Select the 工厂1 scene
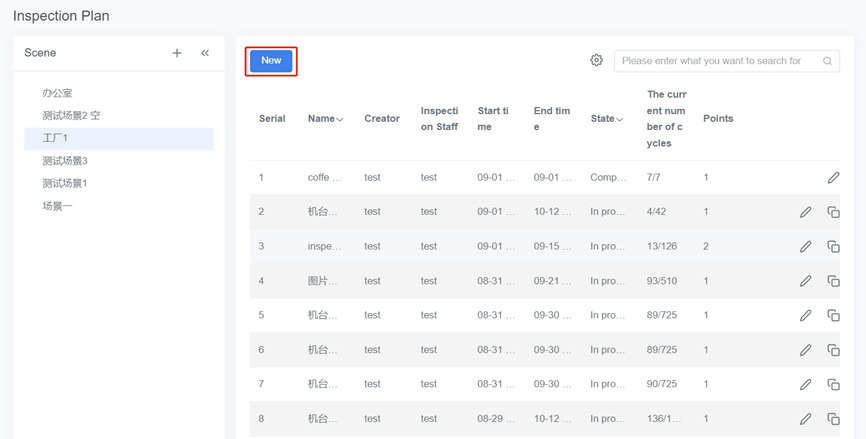The height and width of the screenshot is (439, 866). click(55, 138)
